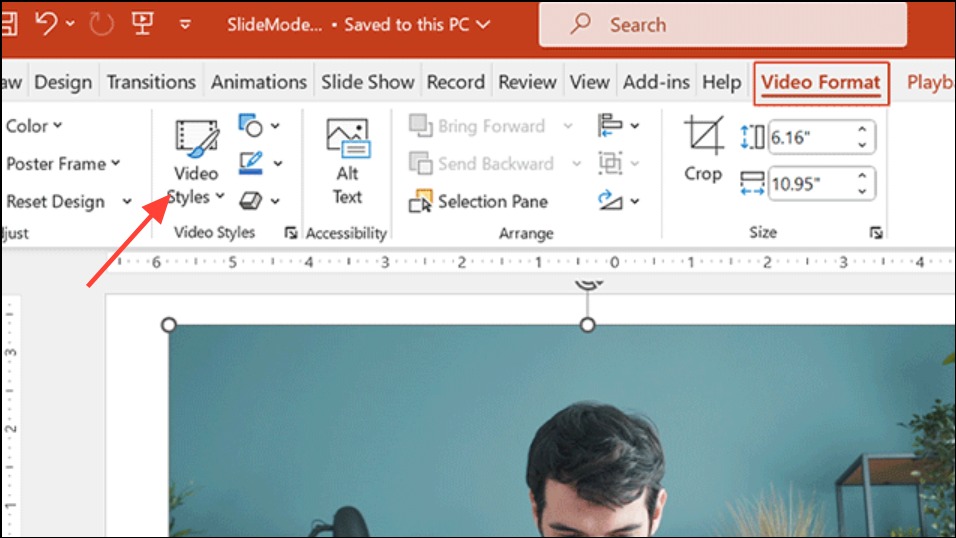Open the Selection Pane
The image size is (956, 538).
[x=480, y=202]
